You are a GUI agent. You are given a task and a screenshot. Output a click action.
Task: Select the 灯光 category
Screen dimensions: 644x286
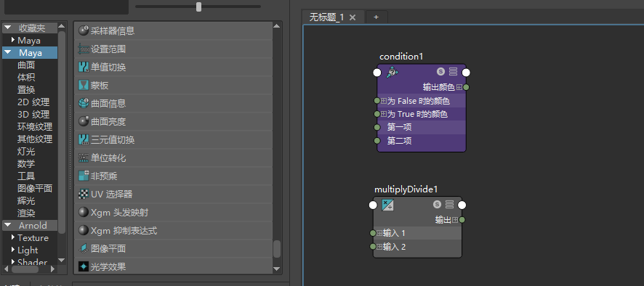point(26,152)
